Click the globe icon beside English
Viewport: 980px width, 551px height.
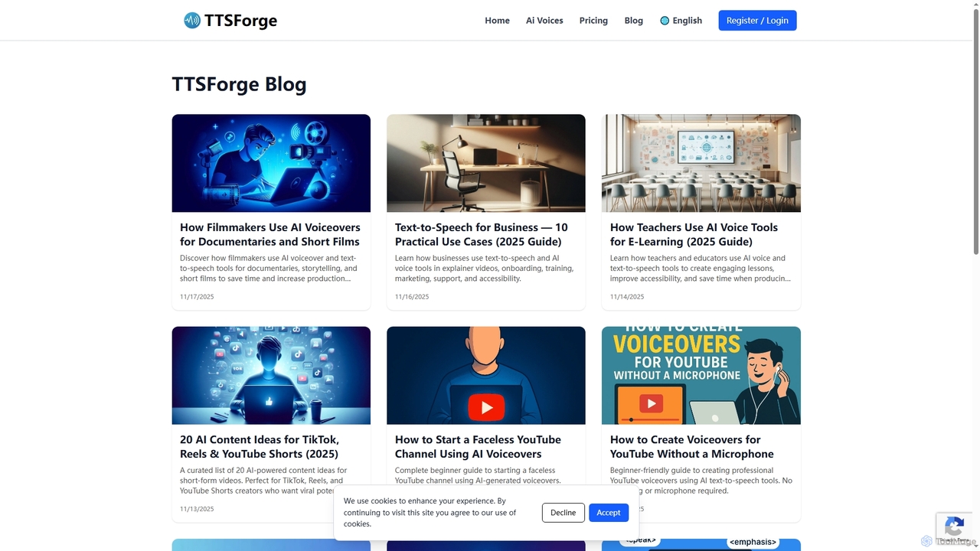665,21
